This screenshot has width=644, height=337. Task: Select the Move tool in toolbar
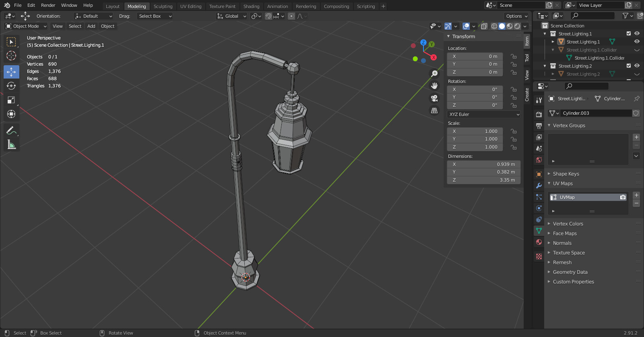(11, 72)
